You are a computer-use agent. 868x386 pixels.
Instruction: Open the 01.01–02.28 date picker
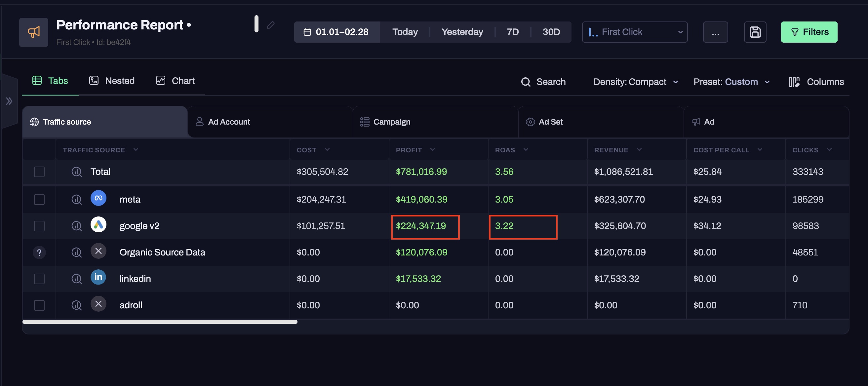point(336,32)
